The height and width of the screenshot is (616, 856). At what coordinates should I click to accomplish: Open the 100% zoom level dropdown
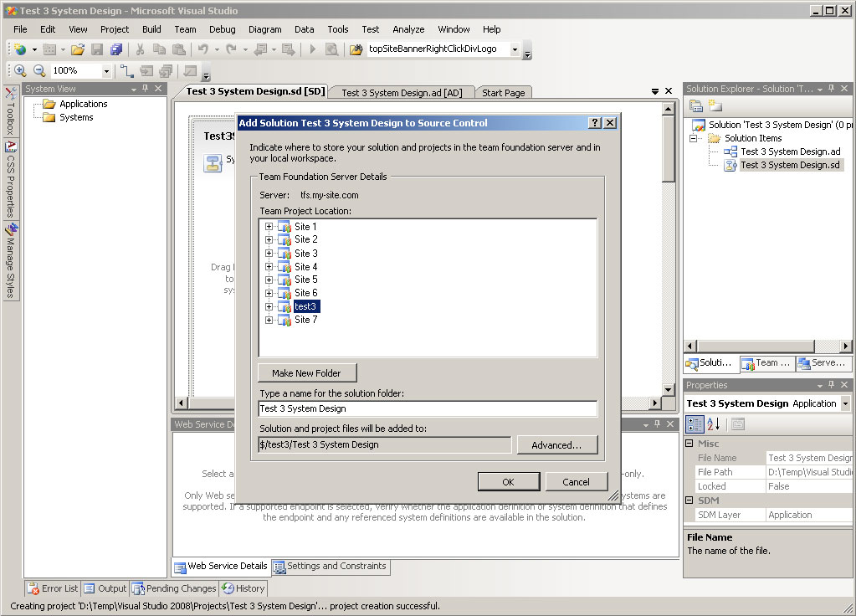click(x=106, y=71)
